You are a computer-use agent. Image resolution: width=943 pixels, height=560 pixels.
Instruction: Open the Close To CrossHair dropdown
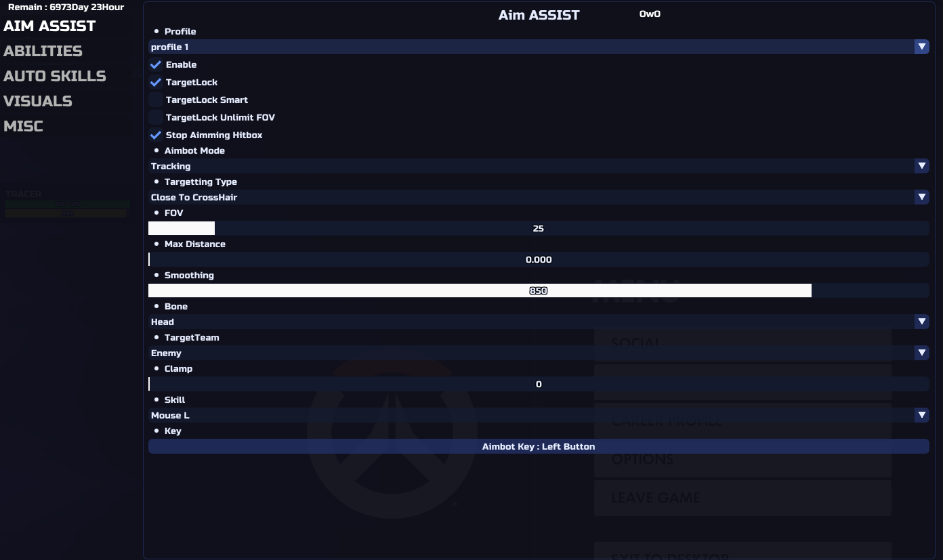(539, 197)
